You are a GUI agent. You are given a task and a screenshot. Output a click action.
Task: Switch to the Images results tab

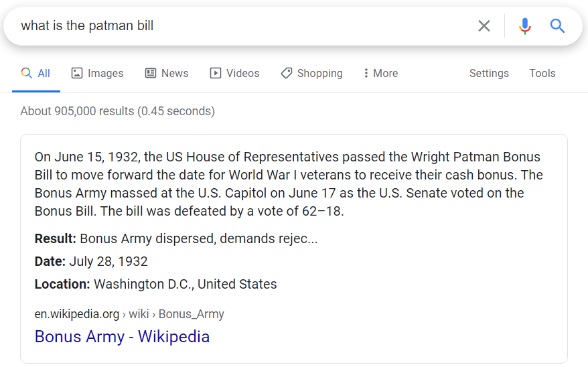(97, 73)
